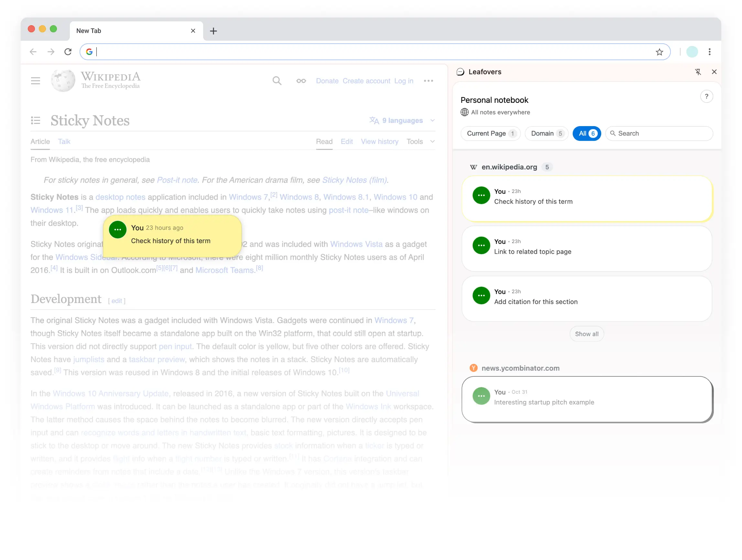
Task: Switch to the Talk tab
Action: [x=64, y=141]
